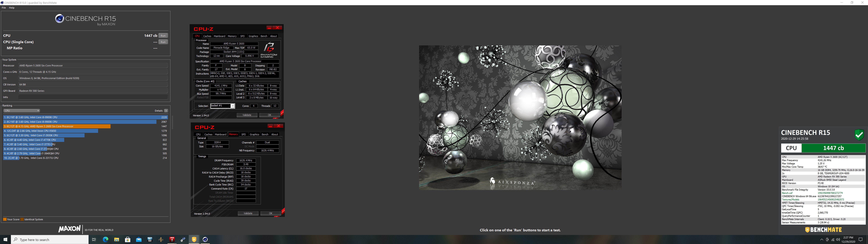Minimize the lower CPU-Z window
The image size is (868, 244).
coord(270,126)
